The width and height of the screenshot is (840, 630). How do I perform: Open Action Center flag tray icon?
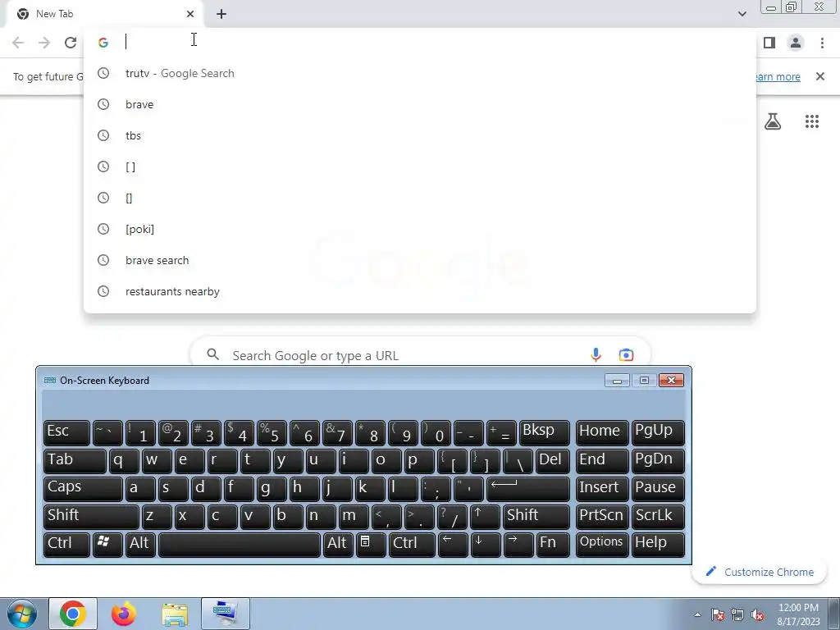click(718, 615)
